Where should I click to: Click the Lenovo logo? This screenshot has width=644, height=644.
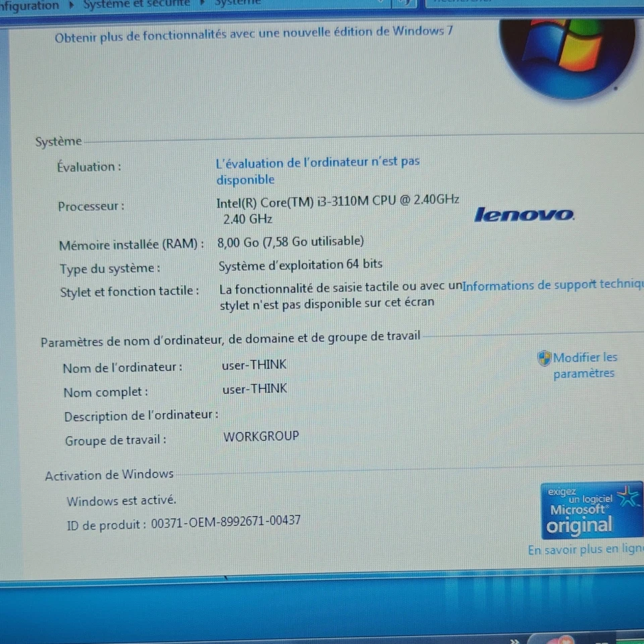[x=525, y=215]
